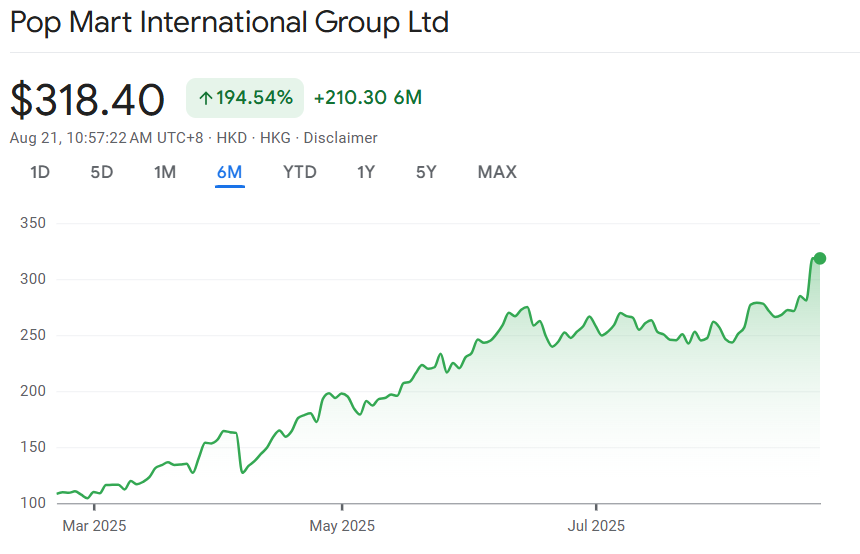The height and width of the screenshot is (554, 860).
Task: Click the +210.30 6M change text
Action: [x=367, y=98]
